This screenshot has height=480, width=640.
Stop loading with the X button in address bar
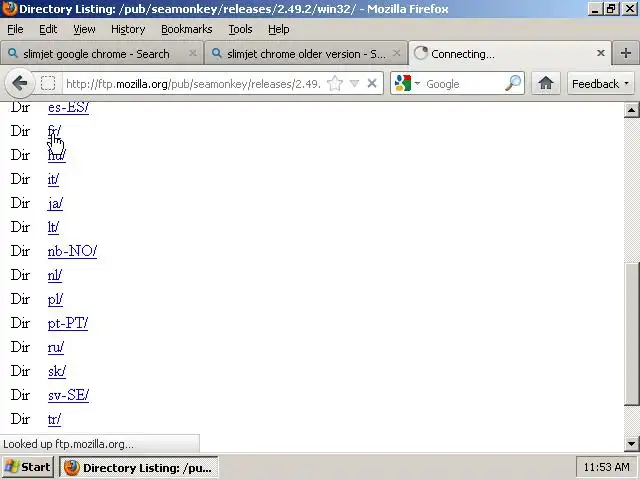pyautogui.click(x=372, y=84)
